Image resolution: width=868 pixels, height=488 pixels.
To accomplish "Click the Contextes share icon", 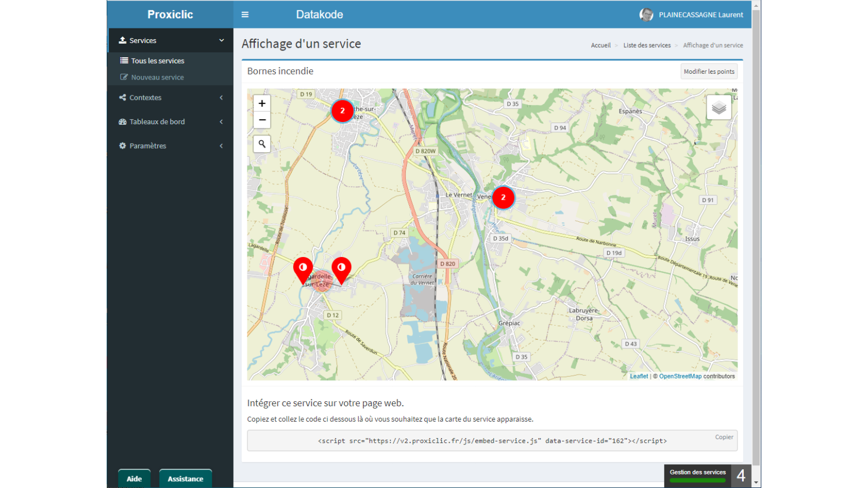I will pyautogui.click(x=123, y=98).
